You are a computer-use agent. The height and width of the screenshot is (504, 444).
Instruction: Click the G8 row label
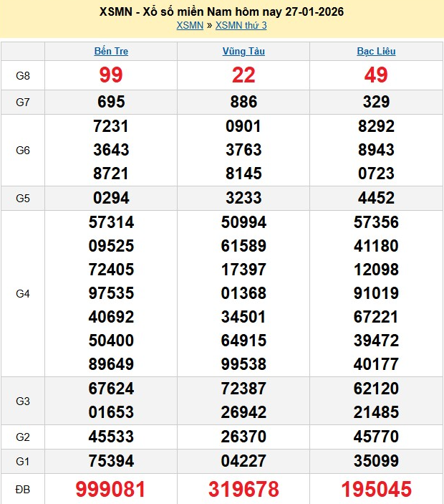tap(23, 75)
